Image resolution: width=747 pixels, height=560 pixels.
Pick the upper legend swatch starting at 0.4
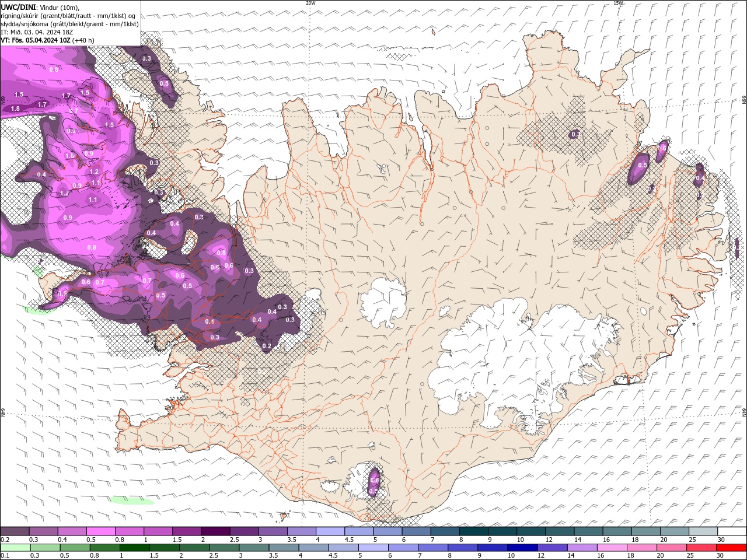[72, 531]
